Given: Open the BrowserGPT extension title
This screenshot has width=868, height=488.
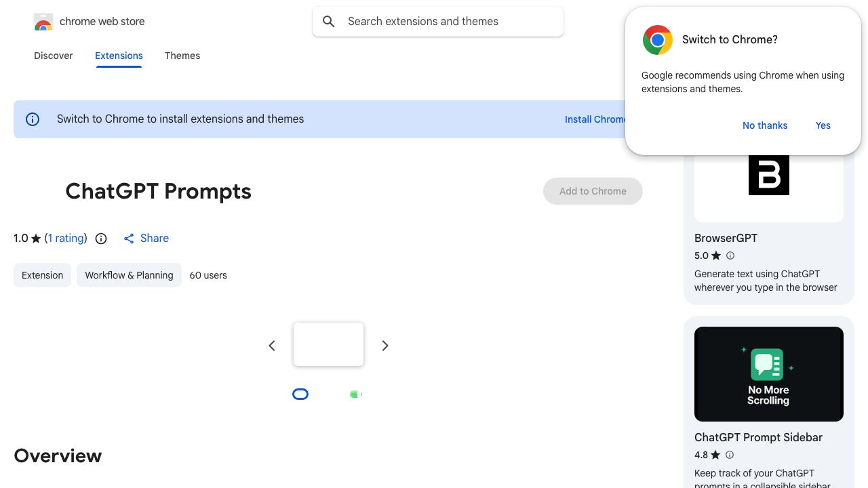Looking at the screenshot, I should point(726,238).
